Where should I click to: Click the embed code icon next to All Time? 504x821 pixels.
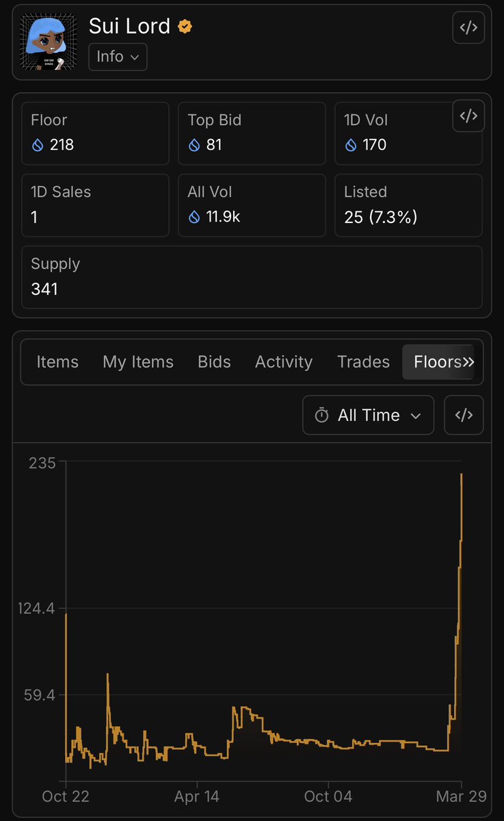tap(464, 415)
